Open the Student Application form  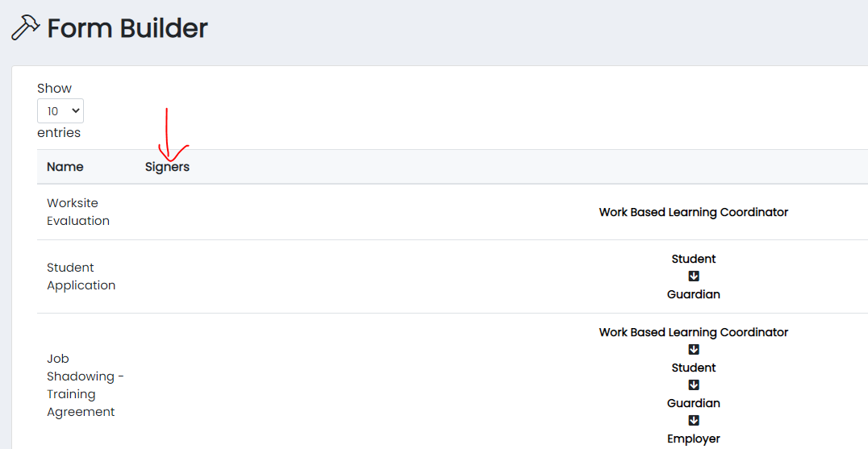pyautogui.click(x=81, y=276)
